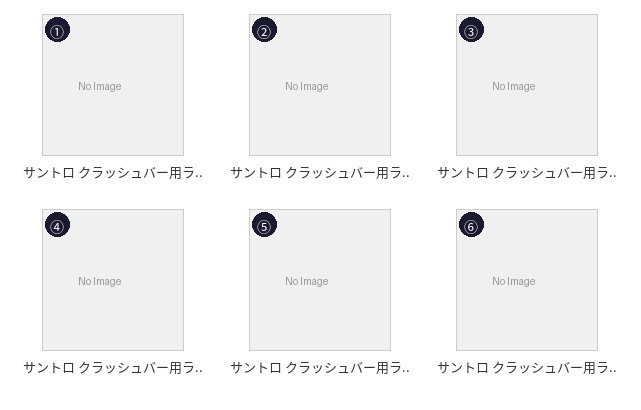Follow the サントロ title link under item 3

point(527,172)
